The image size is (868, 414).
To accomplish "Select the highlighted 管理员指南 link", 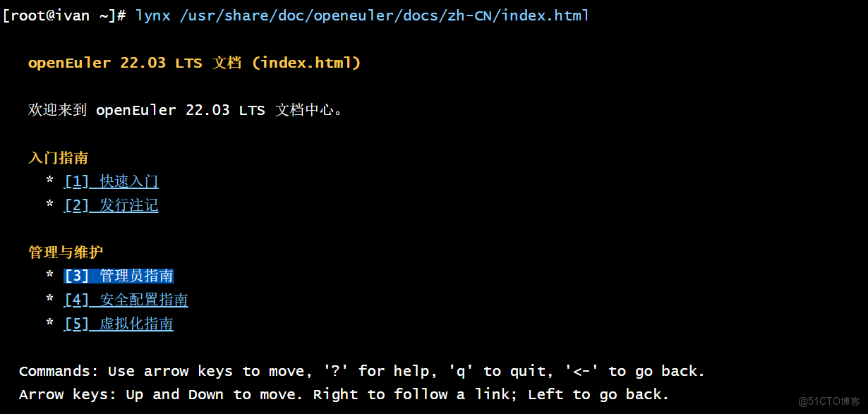I will click(x=119, y=276).
